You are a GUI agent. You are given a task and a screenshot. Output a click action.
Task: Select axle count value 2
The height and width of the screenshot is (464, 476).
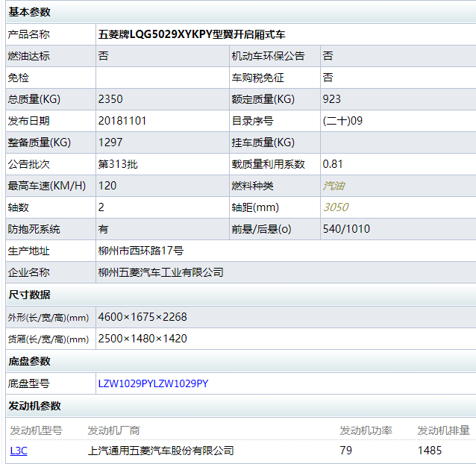click(101, 207)
